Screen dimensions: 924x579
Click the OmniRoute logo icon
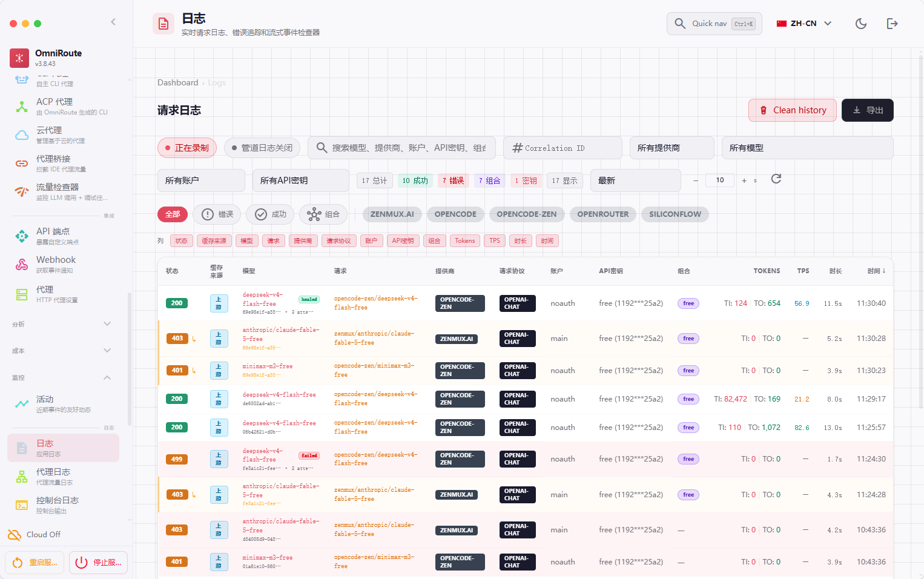(19, 58)
